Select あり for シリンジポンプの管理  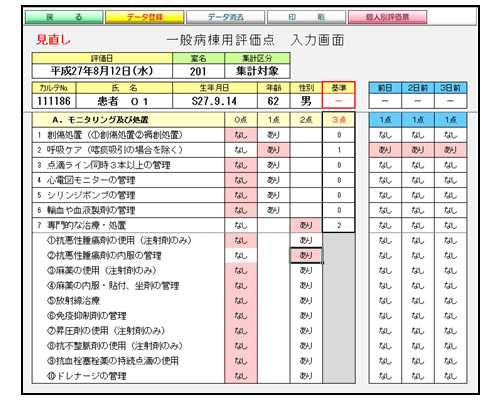pos(273,195)
